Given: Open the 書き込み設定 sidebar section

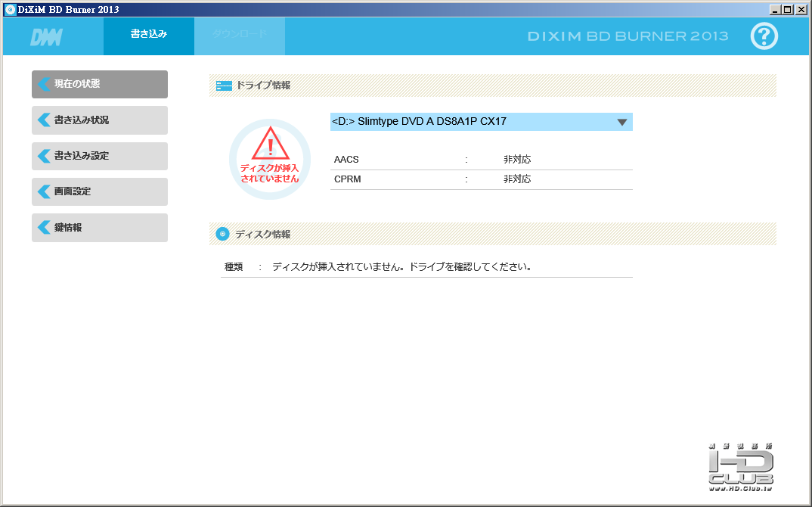Looking at the screenshot, I should pyautogui.click(x=100, y=156).
